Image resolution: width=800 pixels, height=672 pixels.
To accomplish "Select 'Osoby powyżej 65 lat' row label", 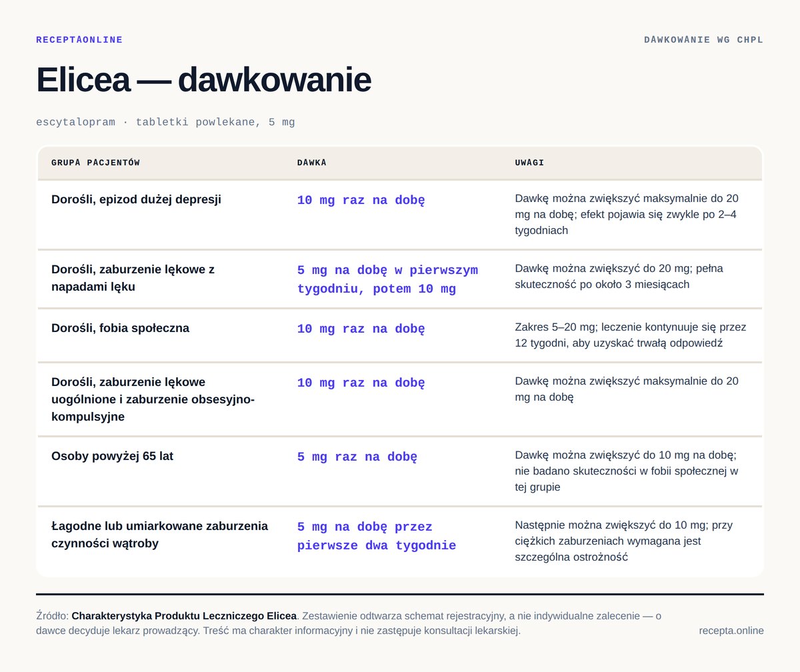I will [112, 456].
